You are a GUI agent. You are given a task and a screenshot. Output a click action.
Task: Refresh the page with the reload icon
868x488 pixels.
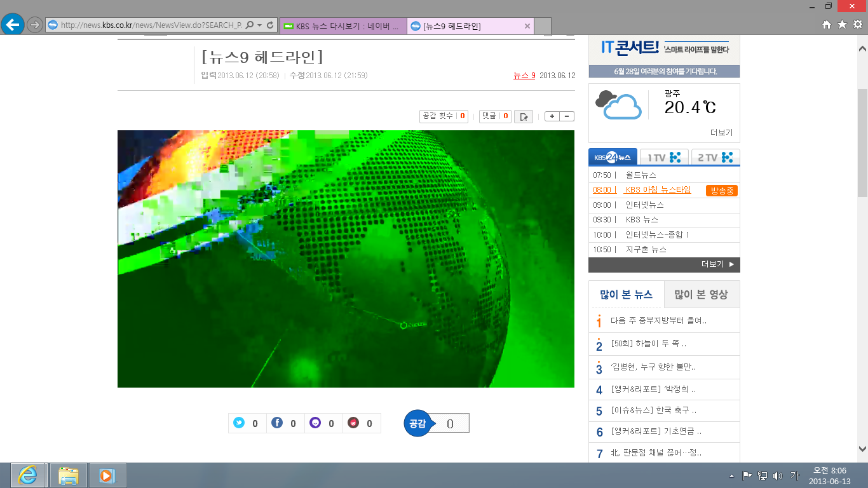270,25
